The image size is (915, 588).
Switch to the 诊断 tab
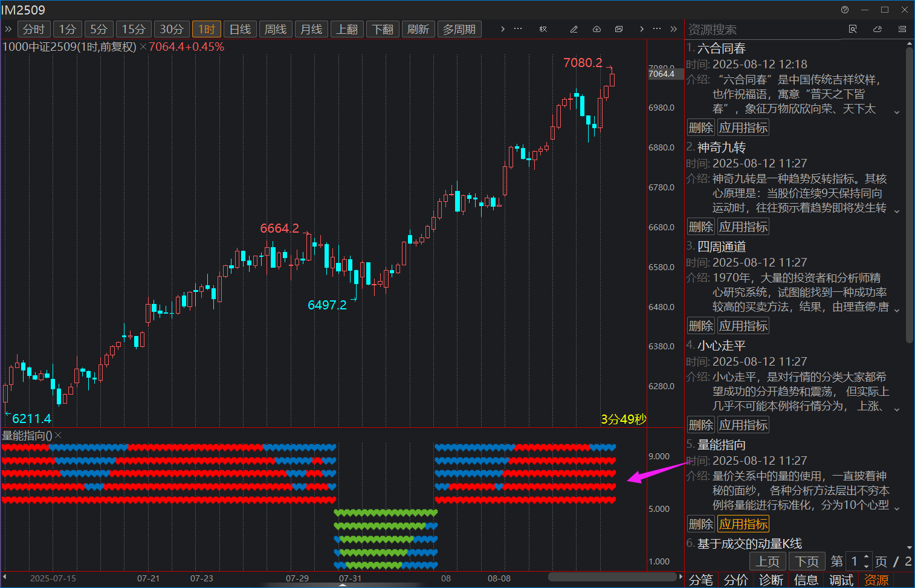point(771,580)
